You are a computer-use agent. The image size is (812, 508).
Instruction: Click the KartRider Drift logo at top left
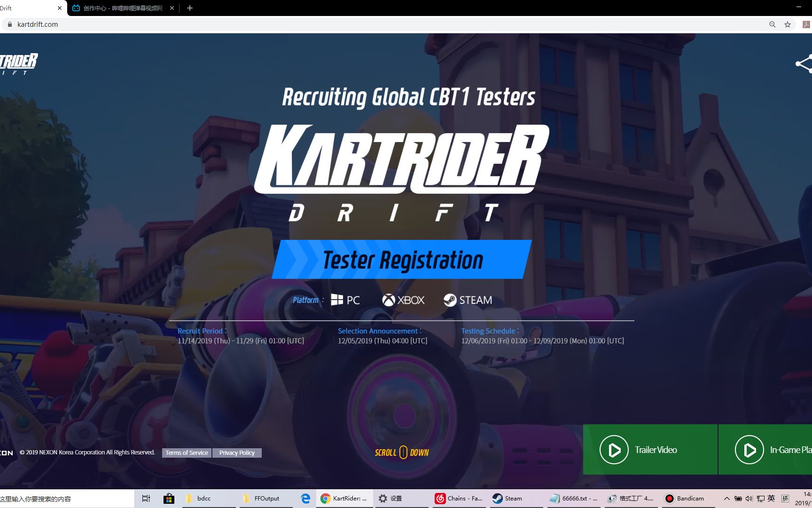[19, 64]
